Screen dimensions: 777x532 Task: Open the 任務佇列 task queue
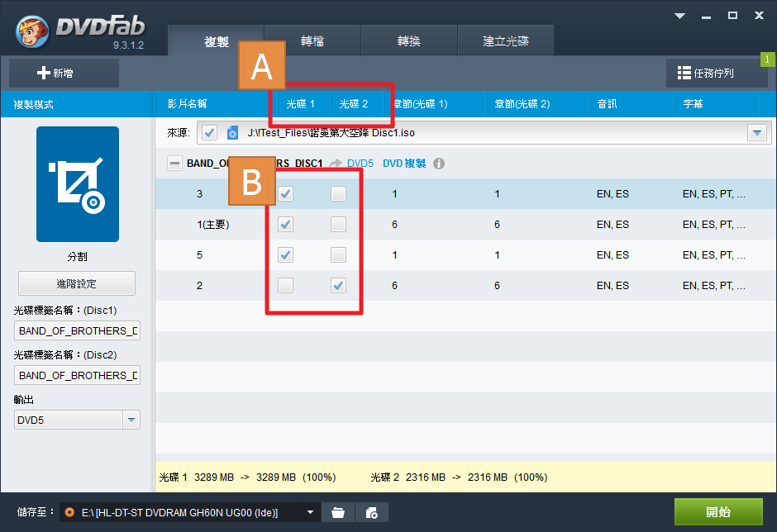(717, 74)
